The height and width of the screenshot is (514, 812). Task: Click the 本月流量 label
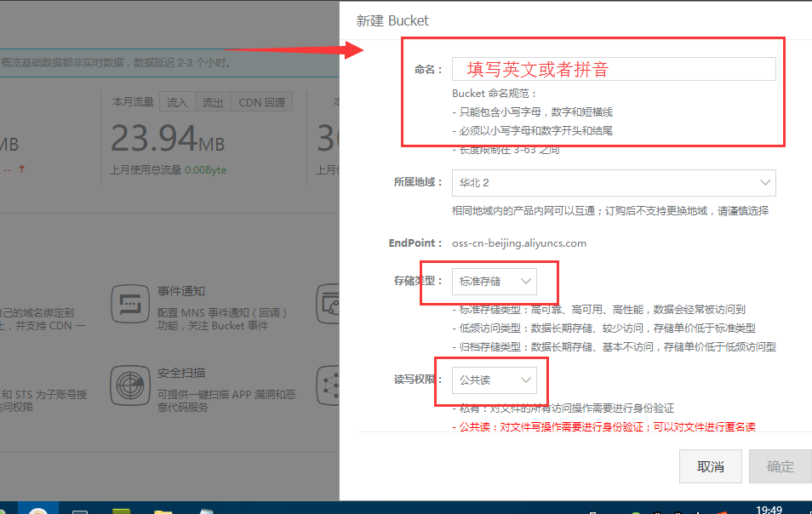click(133, 102)
